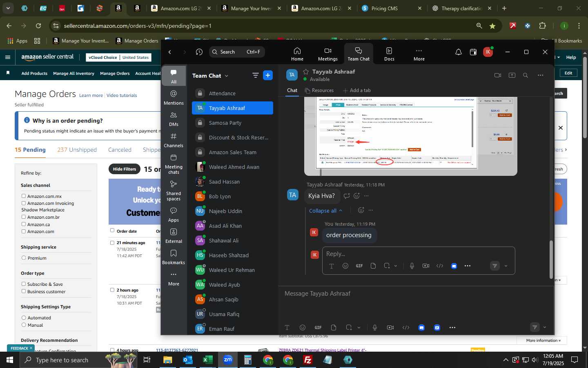Open Mentions in Zoom sidebar
This screenshot has width=588, height=368.
[174, 97]
